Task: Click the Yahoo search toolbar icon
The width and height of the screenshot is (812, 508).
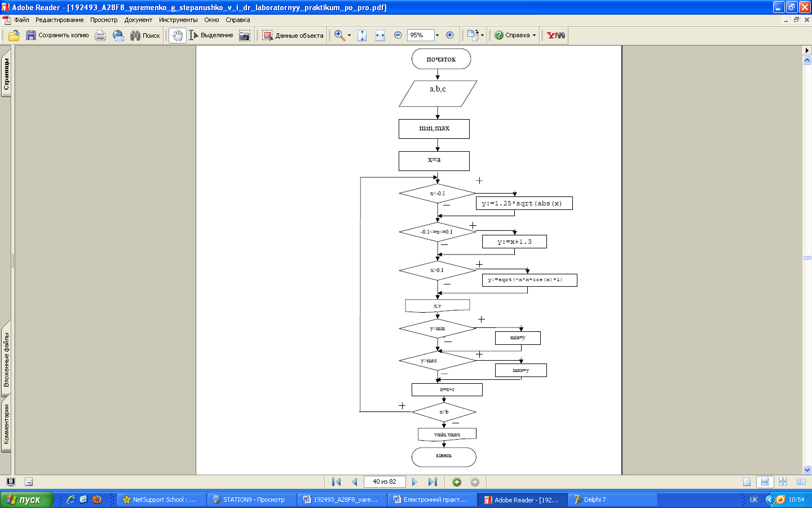Action: [556, 35]
